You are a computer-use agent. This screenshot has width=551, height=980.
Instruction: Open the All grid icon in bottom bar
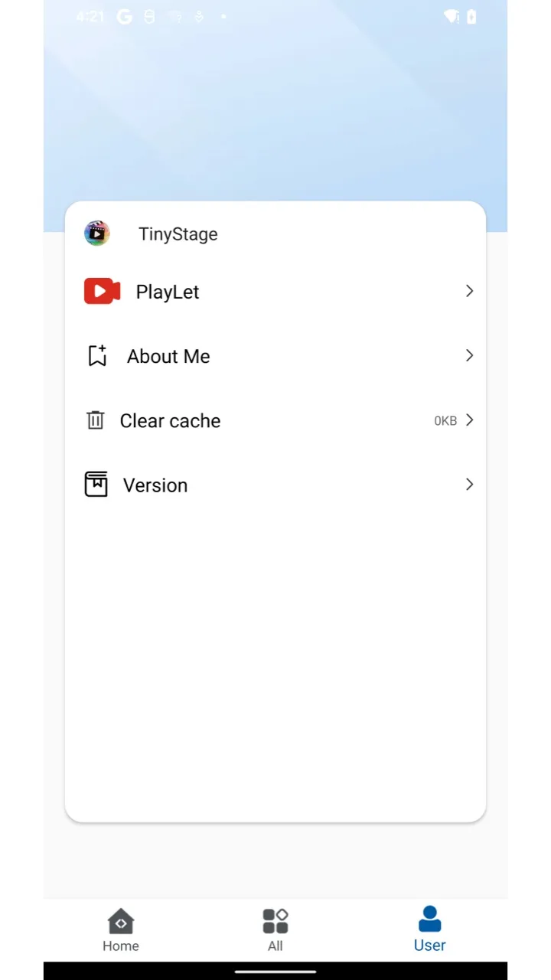pos(275,921)
